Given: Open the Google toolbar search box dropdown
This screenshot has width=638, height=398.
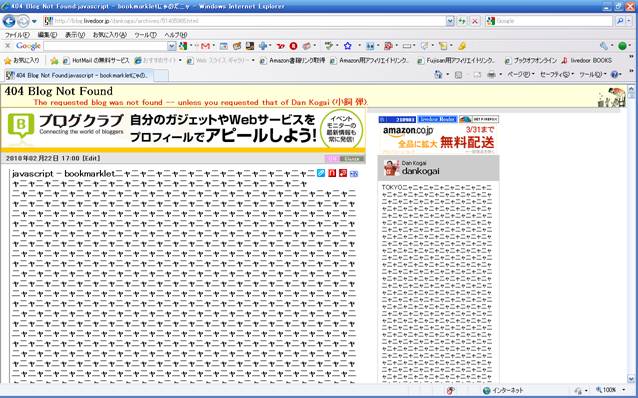Looking at the screenshot, I should [172, 46].
